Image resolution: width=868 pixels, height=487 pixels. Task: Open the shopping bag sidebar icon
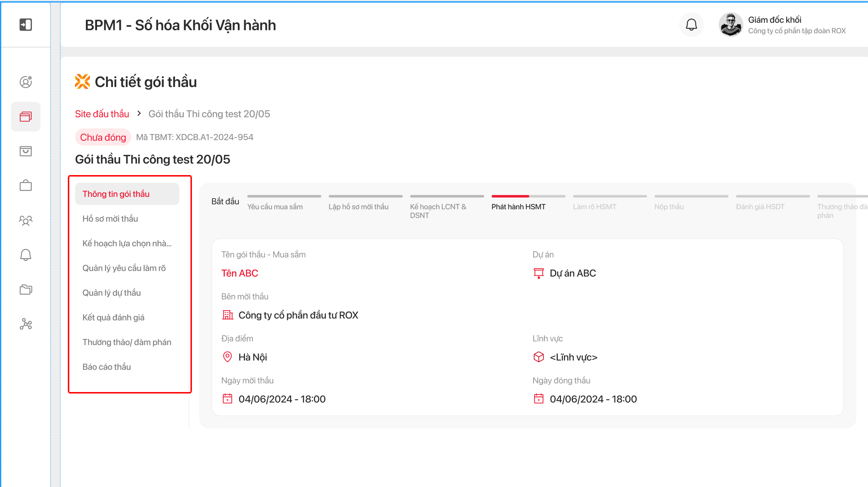[26, 151]
